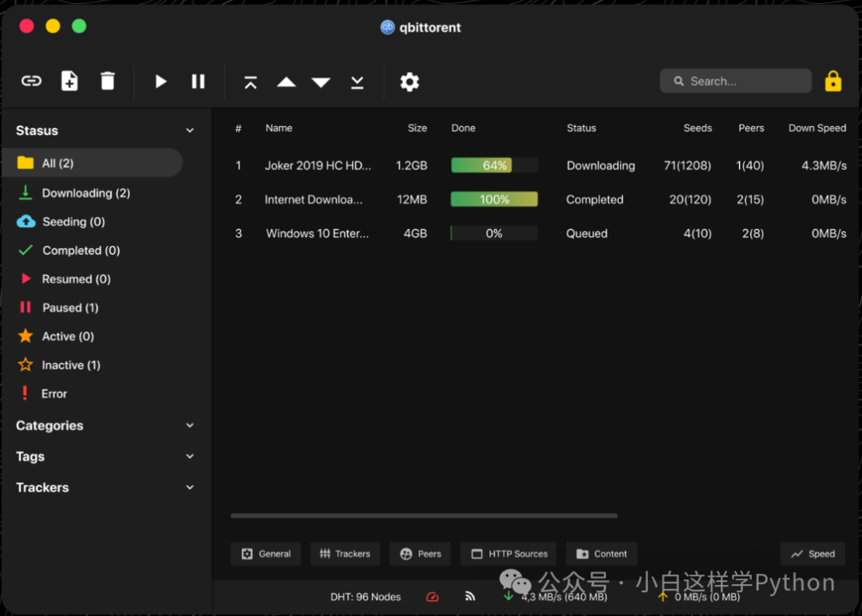Select the Active (0) filter
The width and height of the screenshot is (862, 616).
pos(56,336)
